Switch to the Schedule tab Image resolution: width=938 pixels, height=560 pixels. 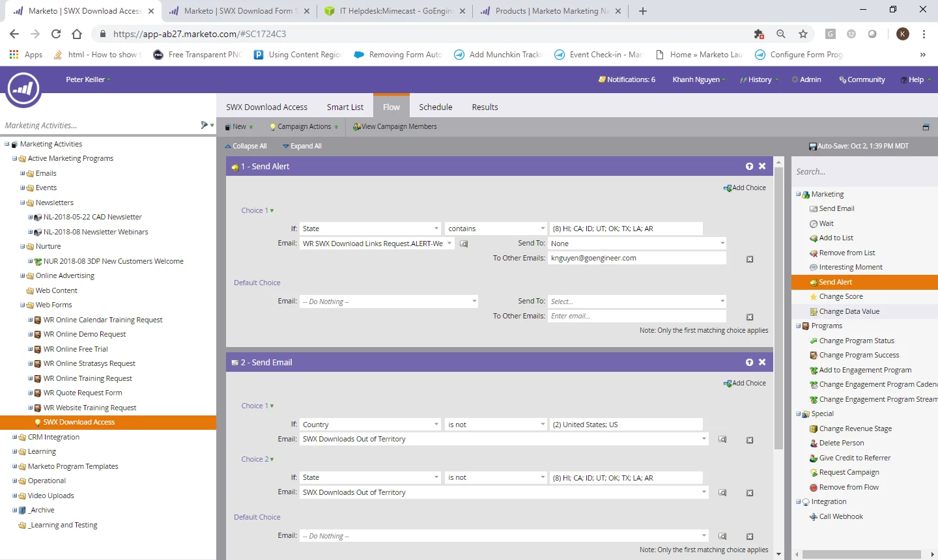[x=436, y=107]
